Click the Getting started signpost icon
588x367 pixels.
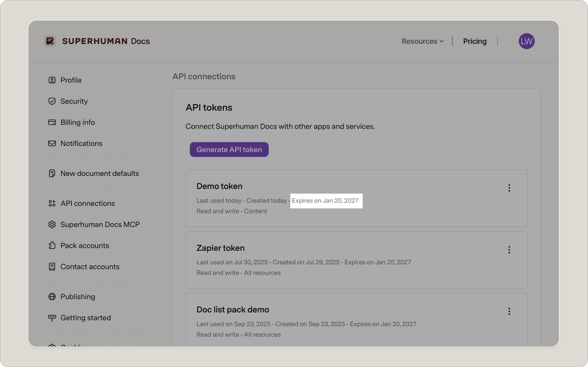[x=52, y=318]
